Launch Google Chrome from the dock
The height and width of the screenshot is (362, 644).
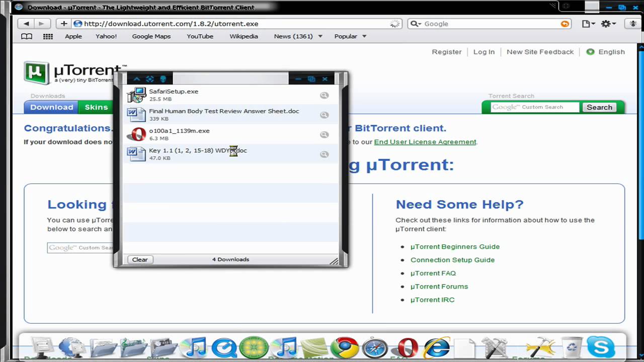point(345,348)
